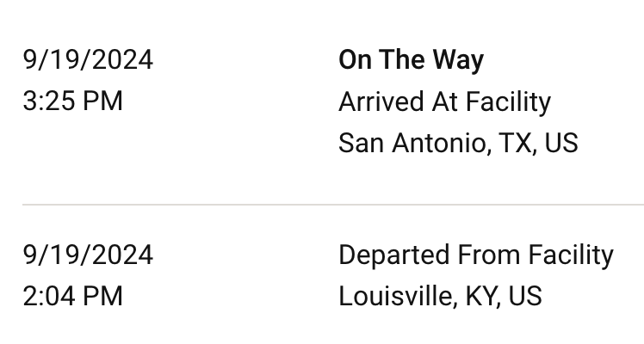Click US in the San Antonio line
Image resolution: width=644 pixels, height=344 pixels.
click(x=561, y=143)
